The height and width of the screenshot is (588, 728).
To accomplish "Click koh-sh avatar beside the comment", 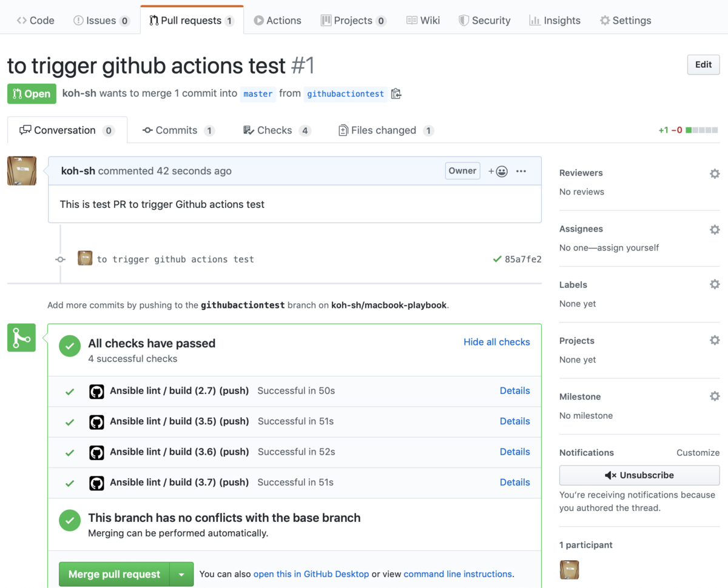I will pos(22,170).
